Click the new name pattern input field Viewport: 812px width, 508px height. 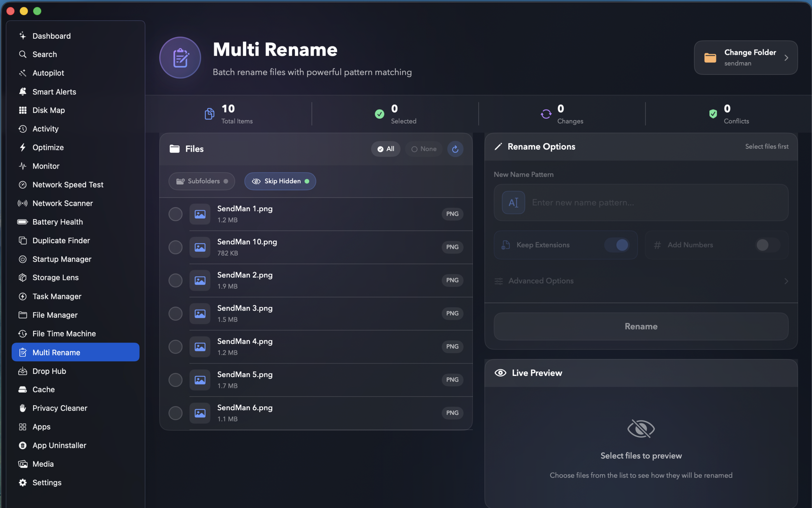click(x=641, y=203)
